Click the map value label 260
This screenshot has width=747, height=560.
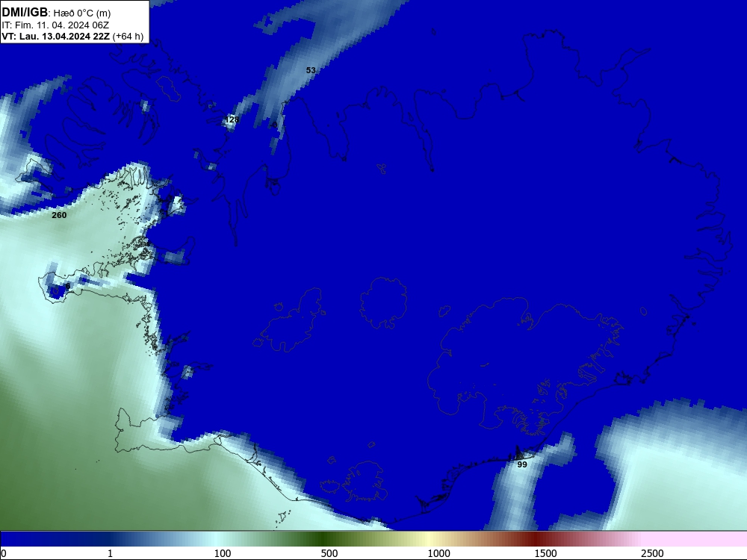tap(59, 215)
